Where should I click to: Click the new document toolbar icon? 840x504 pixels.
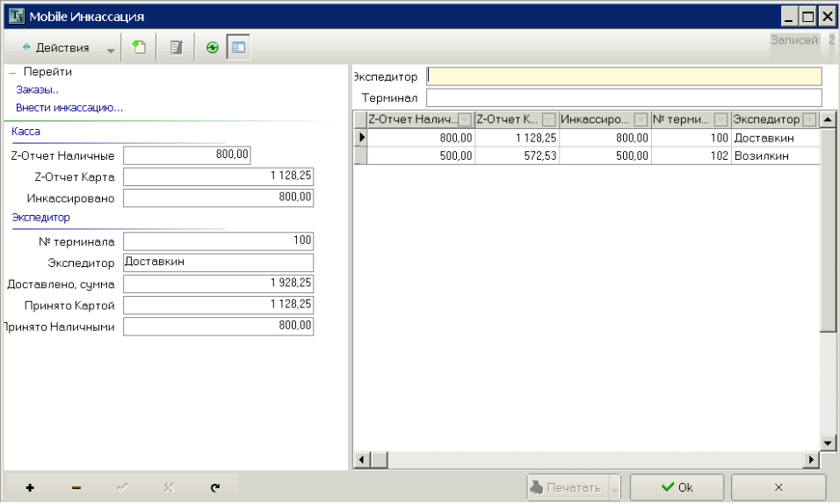[140, 47]
